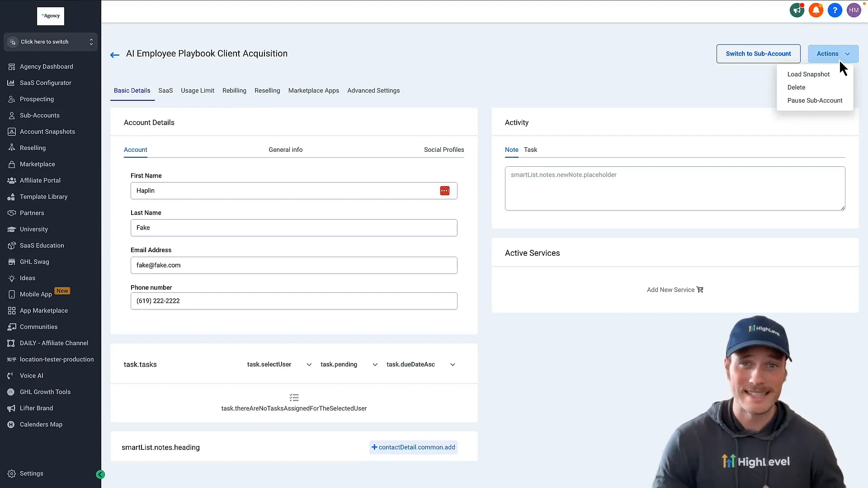Click the HM user avatar
868x488 pixels.
click(x=854, y=10)
